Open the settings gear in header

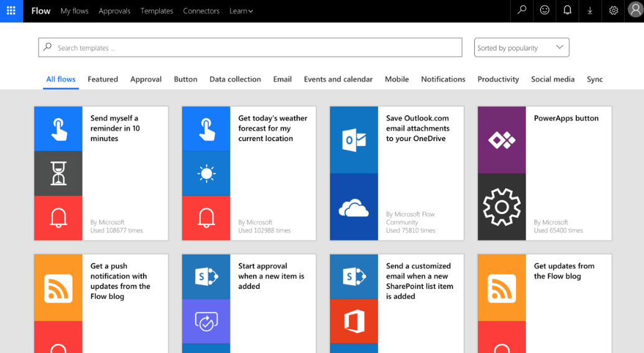(613, 11)
